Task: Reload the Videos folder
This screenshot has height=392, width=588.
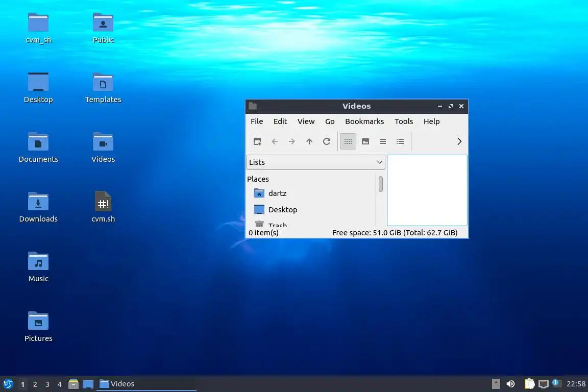Action: [x=327, y=141]
